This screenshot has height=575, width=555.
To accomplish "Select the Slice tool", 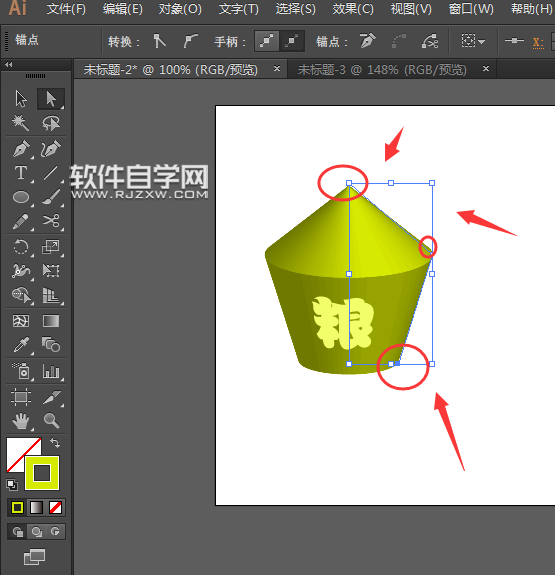I will (51, 397).
